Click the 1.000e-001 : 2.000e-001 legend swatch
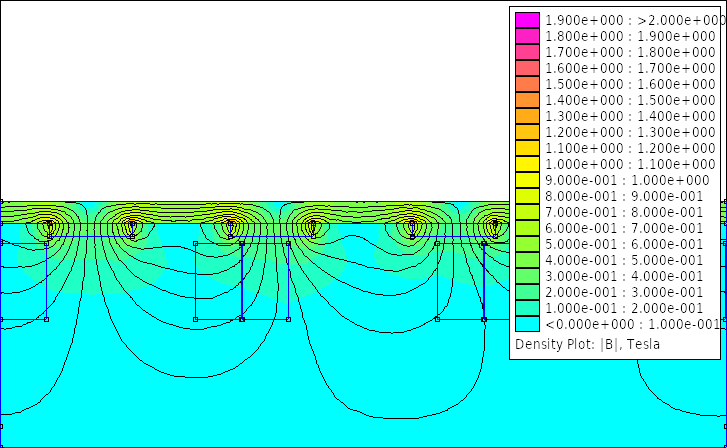The image size is (727, 448). (x=527, y=308)
